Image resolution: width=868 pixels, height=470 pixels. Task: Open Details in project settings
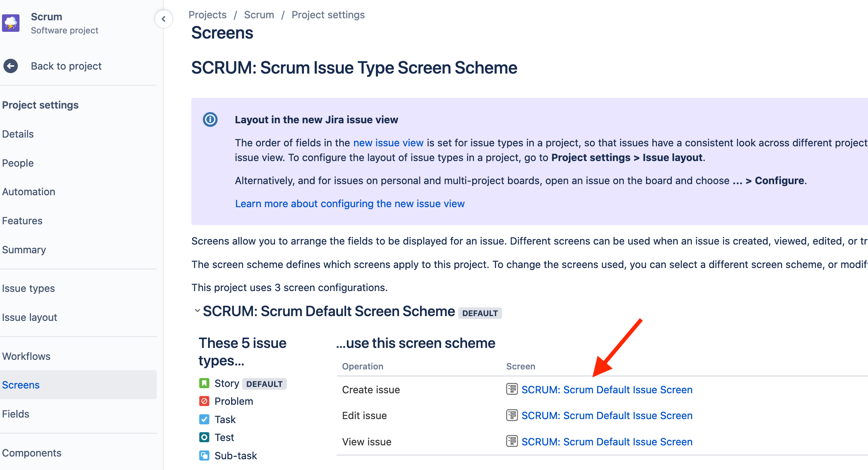[x=18, y=134]
